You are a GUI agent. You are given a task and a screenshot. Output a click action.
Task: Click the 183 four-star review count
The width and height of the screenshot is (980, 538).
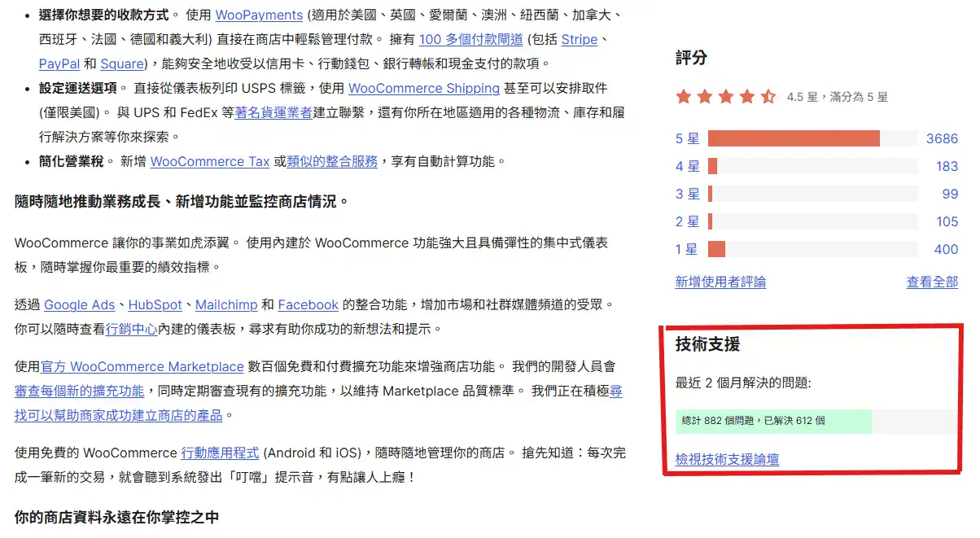click(947, 166)
